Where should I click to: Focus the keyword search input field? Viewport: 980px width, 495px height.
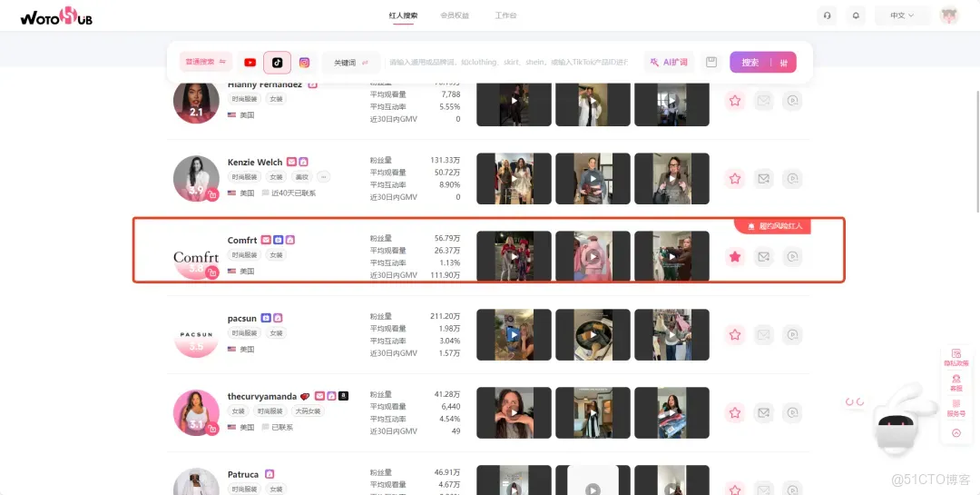508,63
